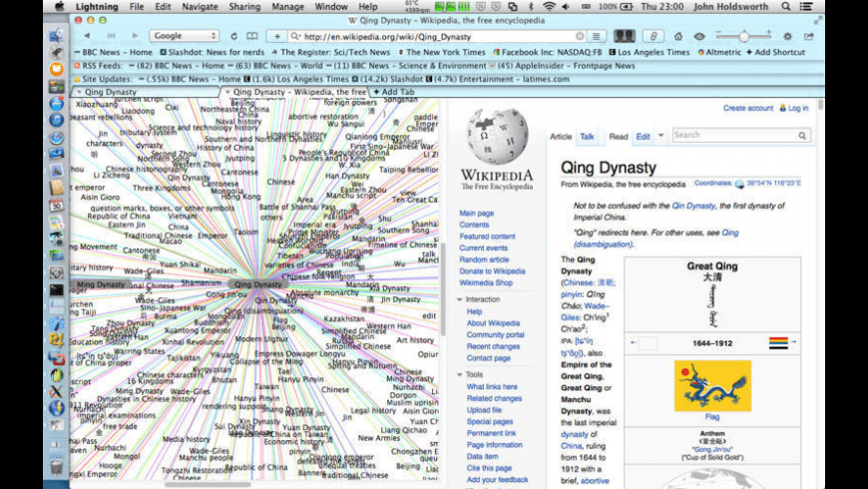
Task: Click the Read tab on Wikipedia
Action: tap(619, 137)
